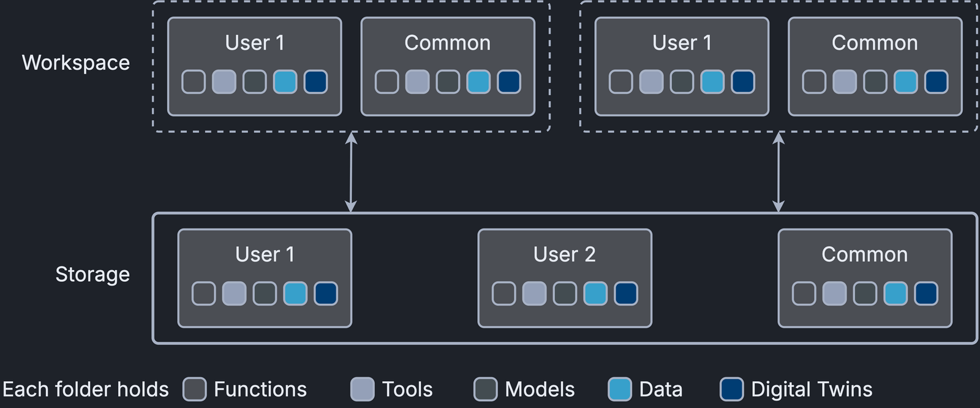Screen dimensions: 980x408
Task: Click the Tools legend icon
Action: tap(363, 389)
